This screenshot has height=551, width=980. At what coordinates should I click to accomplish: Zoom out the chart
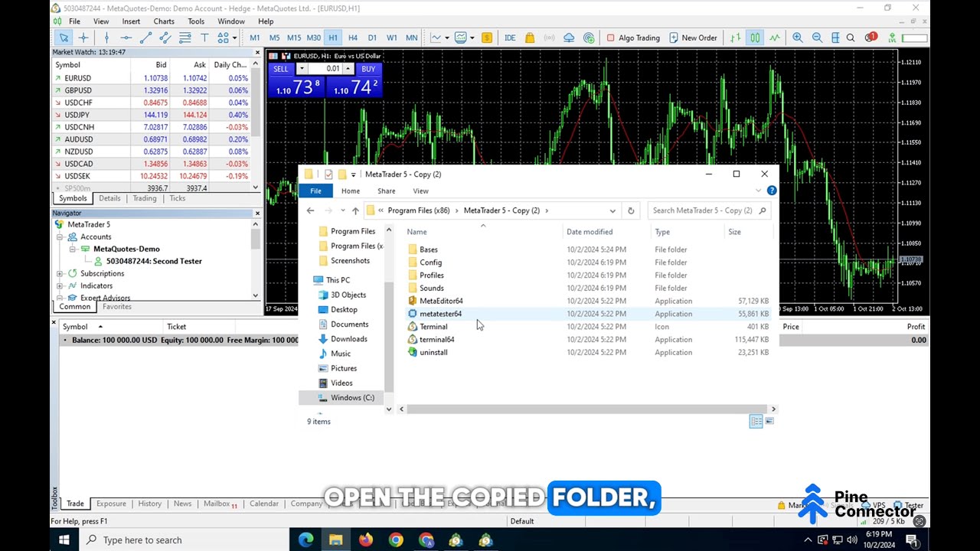(817, 37)
